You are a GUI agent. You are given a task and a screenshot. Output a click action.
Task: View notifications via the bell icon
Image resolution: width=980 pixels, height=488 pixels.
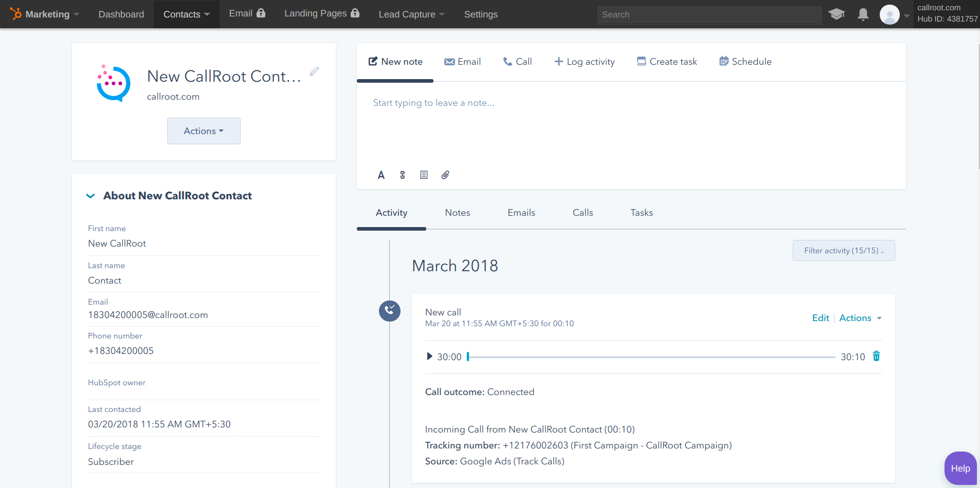[863, 14]
